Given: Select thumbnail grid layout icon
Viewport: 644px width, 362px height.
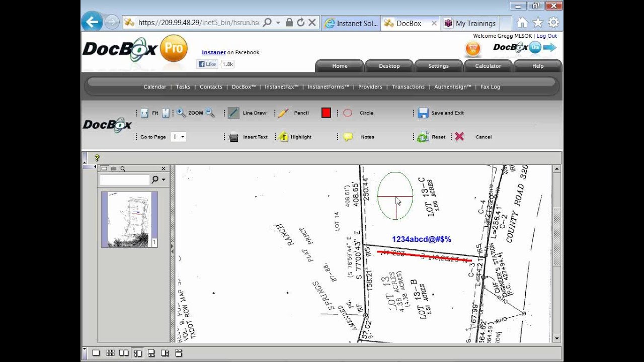Looking at the screenshot, I should 110,353.
